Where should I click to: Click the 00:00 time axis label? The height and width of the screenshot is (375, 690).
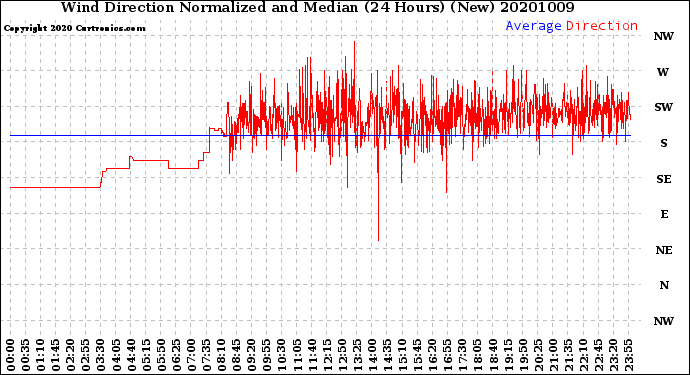[11, 355]
